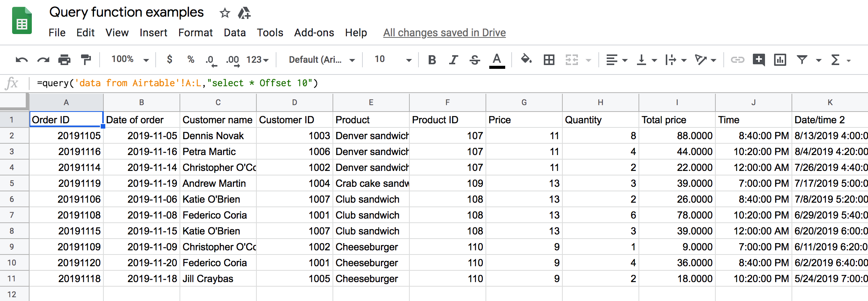
Task: Open the 100% zoom dropdown
Action: point(130,59)
